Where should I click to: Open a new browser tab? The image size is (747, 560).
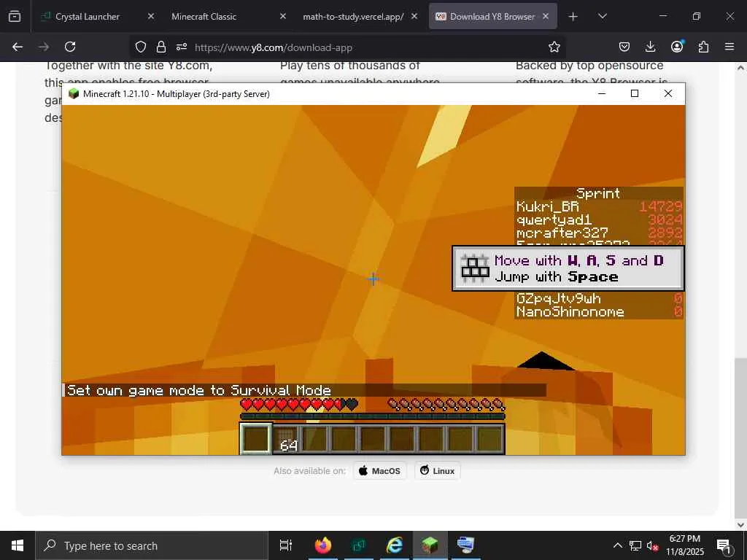coord(573,17)
